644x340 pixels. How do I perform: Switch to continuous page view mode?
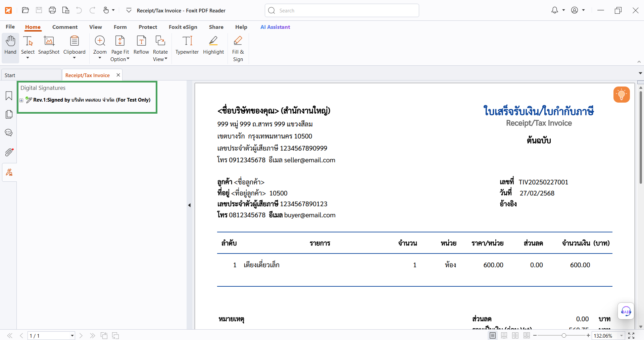[504, 336]
